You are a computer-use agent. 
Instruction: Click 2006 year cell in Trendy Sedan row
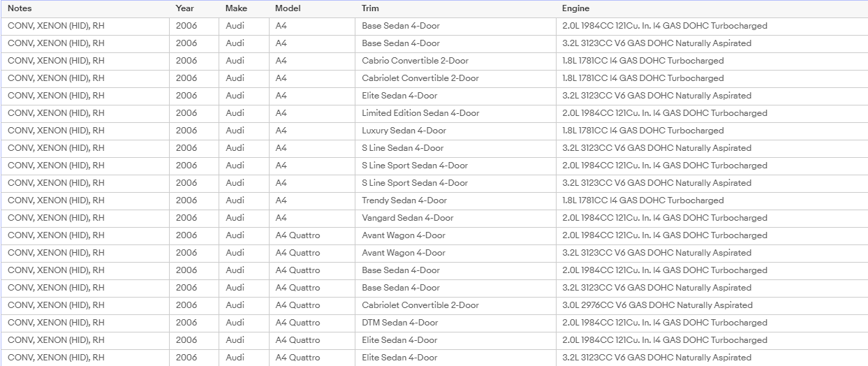(193, 200)
